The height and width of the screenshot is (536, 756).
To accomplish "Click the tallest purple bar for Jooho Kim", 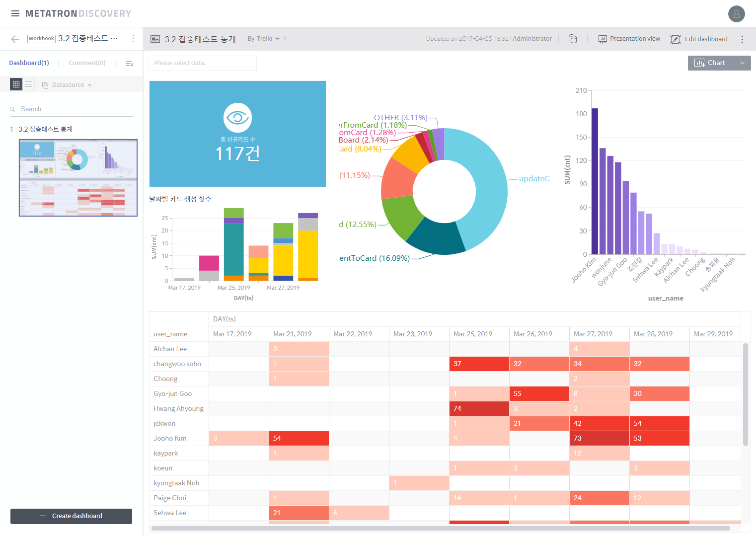I will 595,181.
